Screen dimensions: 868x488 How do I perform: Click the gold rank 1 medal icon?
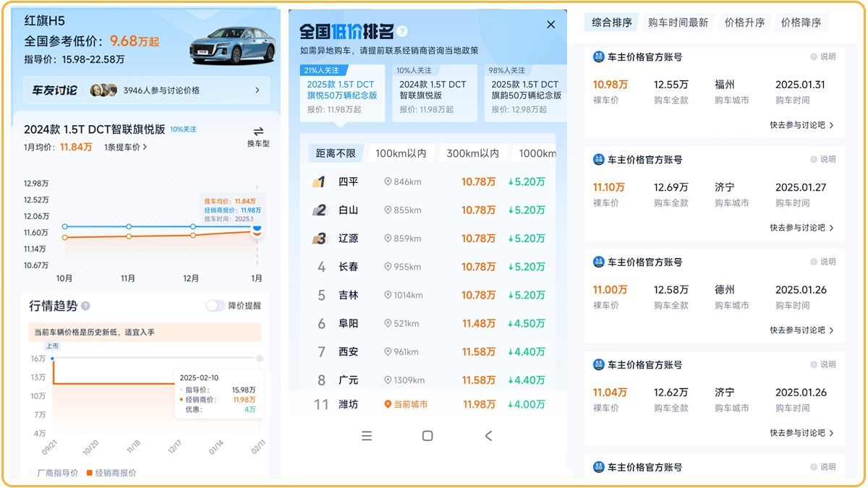pos(320,181)
